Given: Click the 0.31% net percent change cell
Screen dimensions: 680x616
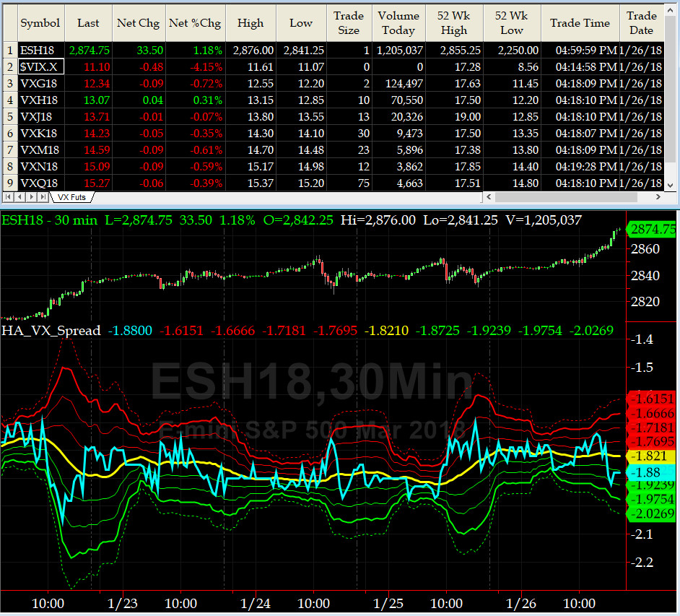Looking at the screenshot, I should click(195, 100).
